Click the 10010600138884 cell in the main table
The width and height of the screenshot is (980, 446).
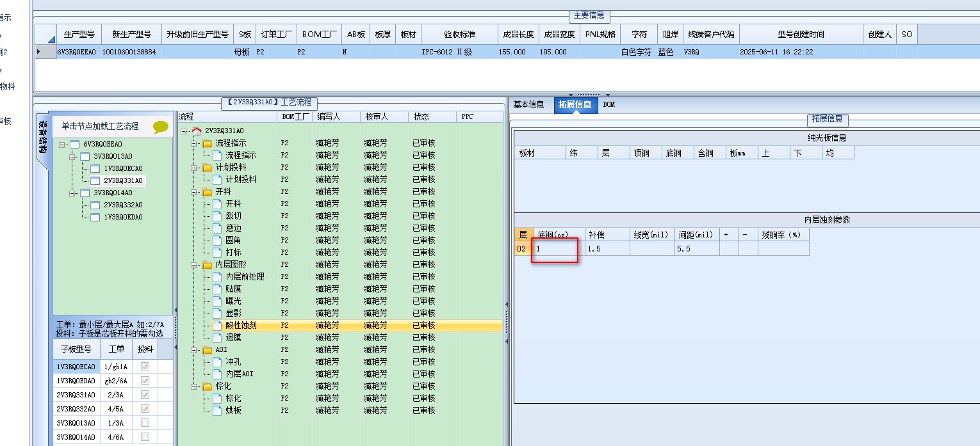tap(132, 52)
